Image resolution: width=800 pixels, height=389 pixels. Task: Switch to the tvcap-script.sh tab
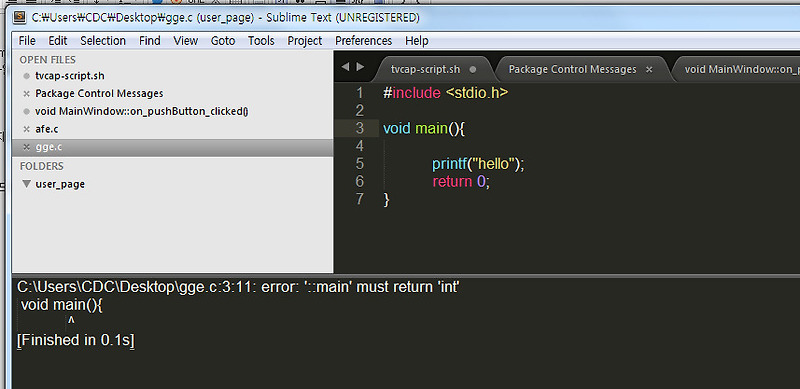[x=425, y=69]
